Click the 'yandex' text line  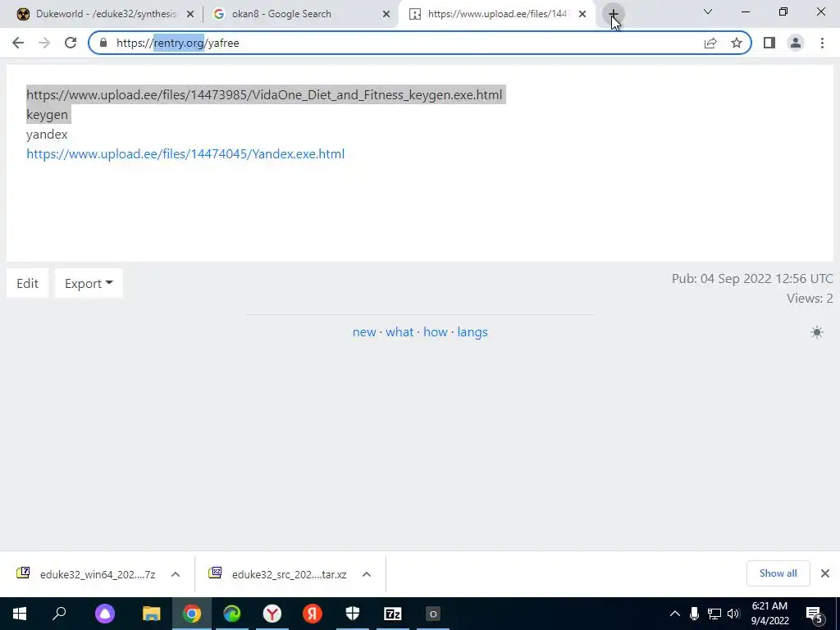(47, 134)
